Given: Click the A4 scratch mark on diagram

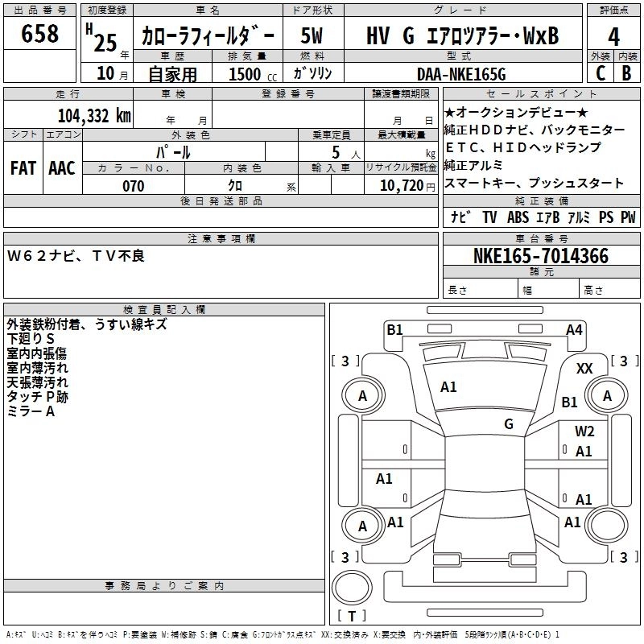Looking at the screenshot, I should click(x=574, y=330).
